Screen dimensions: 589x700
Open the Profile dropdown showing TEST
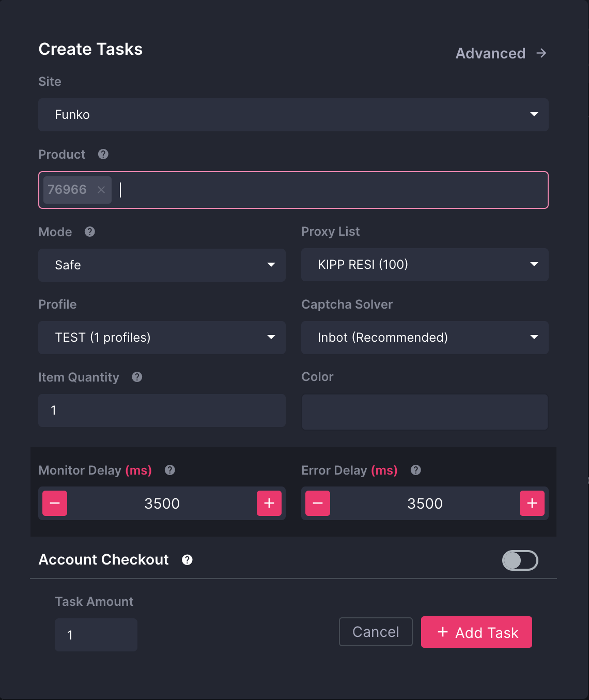point(162,338)
